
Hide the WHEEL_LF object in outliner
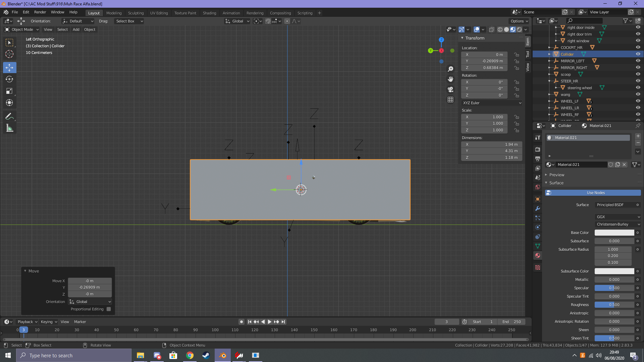coord(638,101)
